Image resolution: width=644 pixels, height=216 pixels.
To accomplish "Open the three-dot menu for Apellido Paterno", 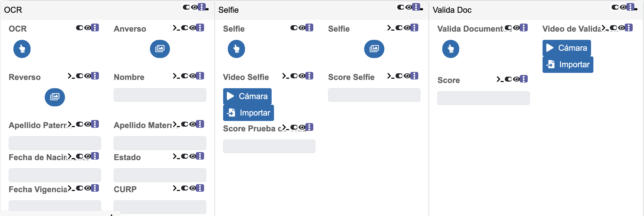I will tap(95, 124).
